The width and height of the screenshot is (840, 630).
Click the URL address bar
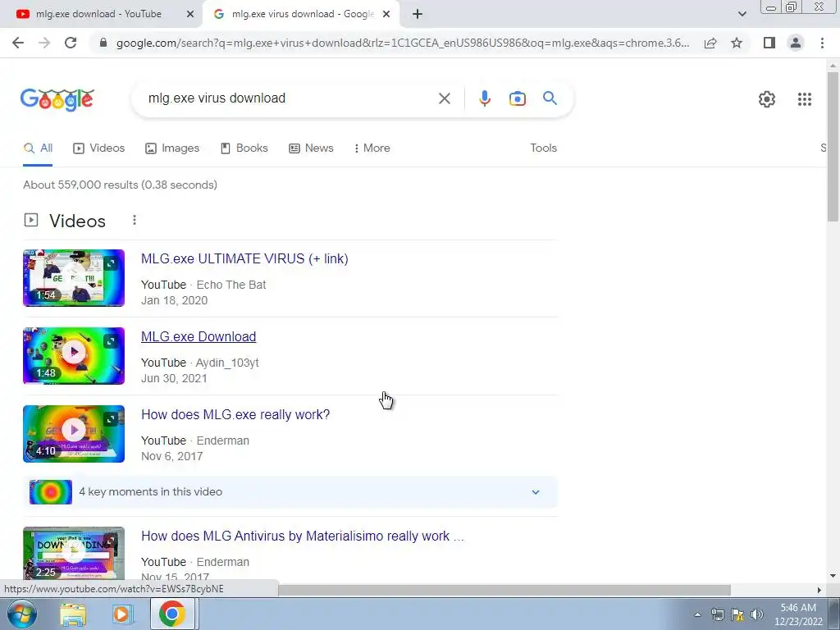tap(403, 43)
